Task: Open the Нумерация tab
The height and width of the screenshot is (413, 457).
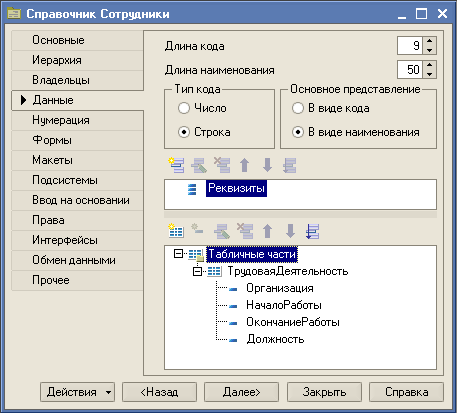Action: [x=77, y=120]
